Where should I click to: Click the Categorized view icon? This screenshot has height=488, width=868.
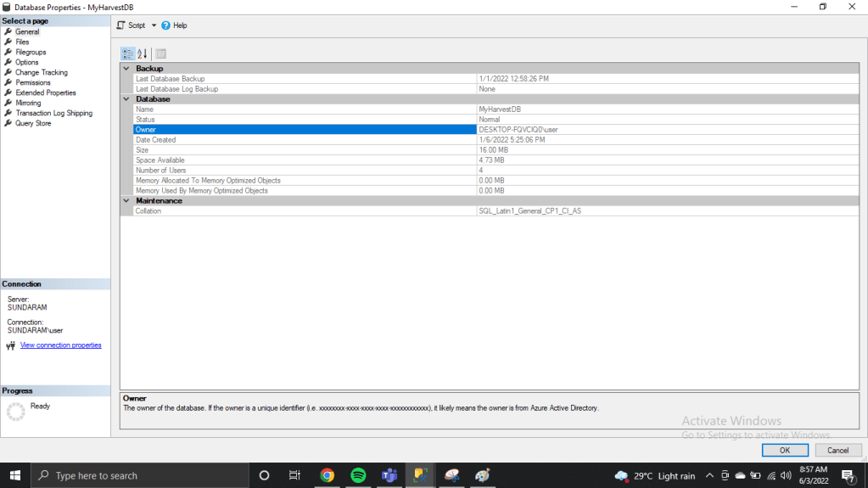click(127, 53)
